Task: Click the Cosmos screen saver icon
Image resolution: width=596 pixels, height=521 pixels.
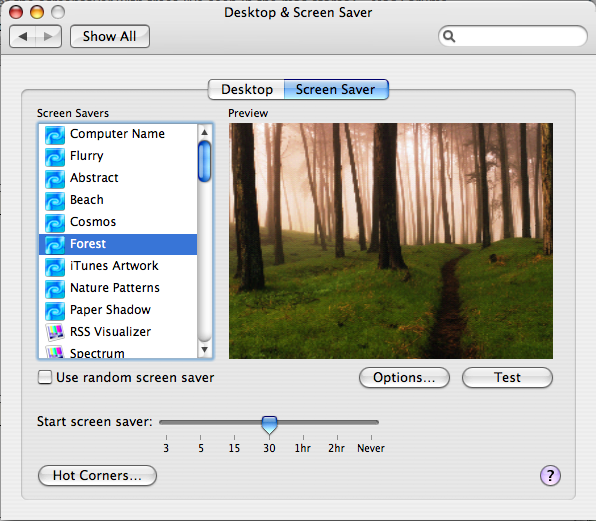Action: click(x=55, y=223)
